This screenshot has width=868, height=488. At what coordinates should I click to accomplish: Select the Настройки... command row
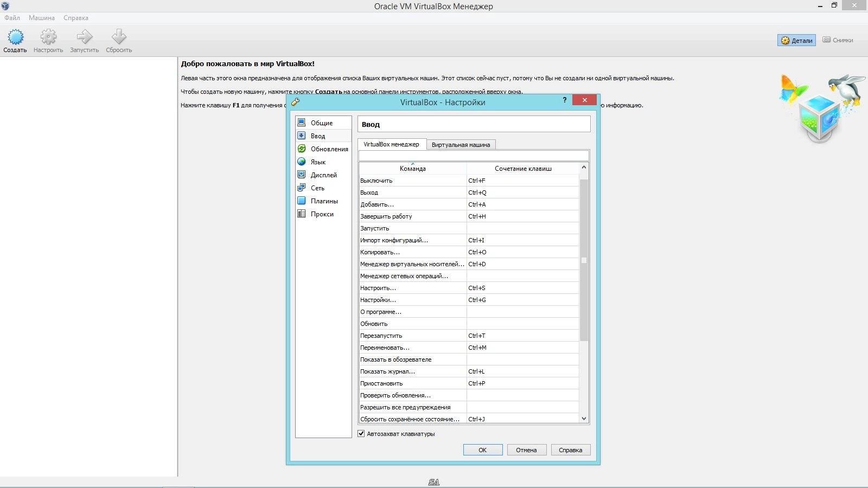(x=469, y=300)
